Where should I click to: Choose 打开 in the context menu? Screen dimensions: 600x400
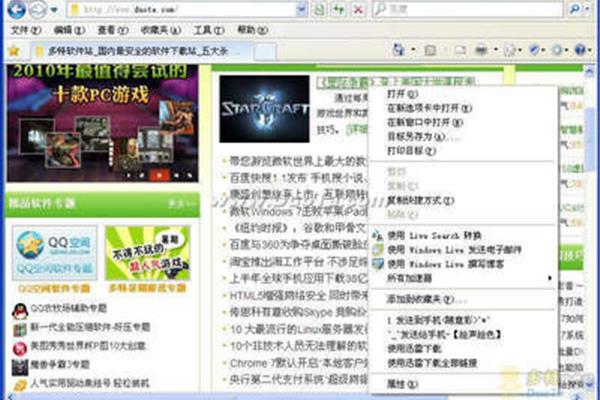pos(462,94)
